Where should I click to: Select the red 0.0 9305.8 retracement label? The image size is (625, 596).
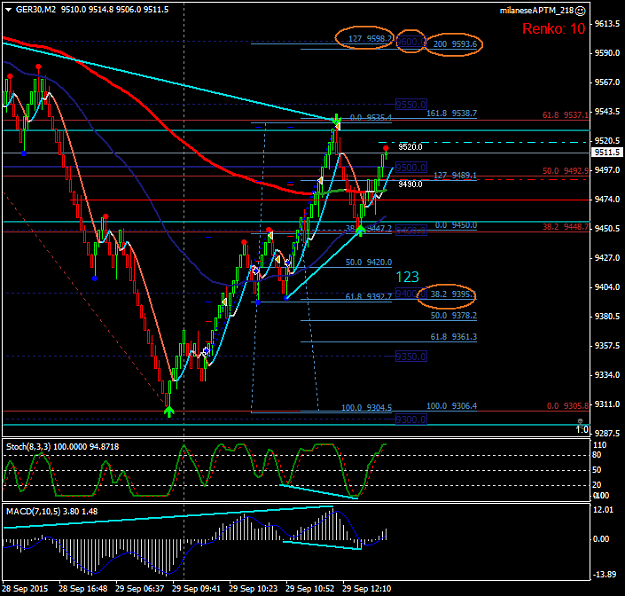568,406
